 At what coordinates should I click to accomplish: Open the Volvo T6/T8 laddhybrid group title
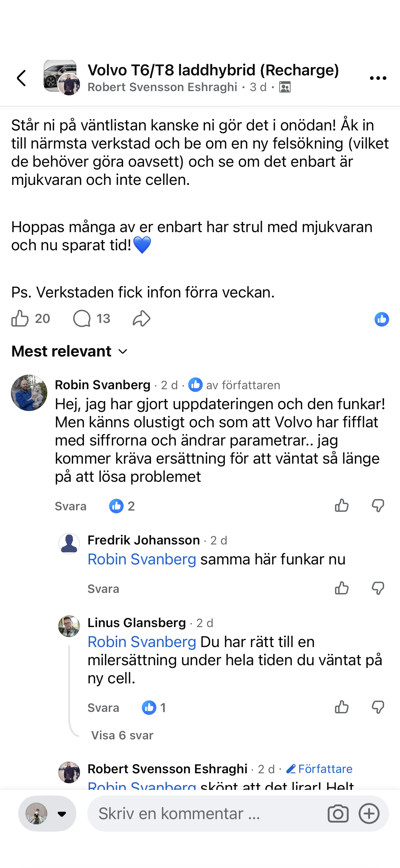tap(213, 70)
